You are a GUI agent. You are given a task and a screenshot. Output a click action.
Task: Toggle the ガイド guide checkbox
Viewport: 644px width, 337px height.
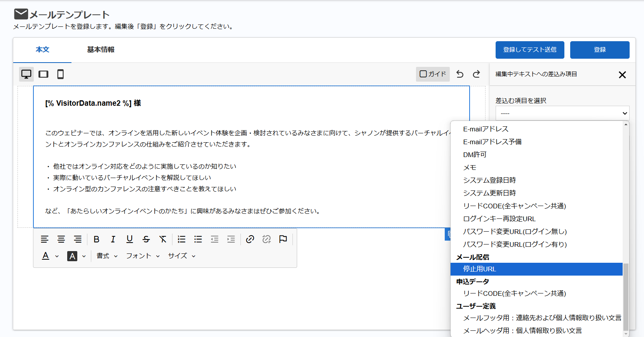[x=433, y=74]
